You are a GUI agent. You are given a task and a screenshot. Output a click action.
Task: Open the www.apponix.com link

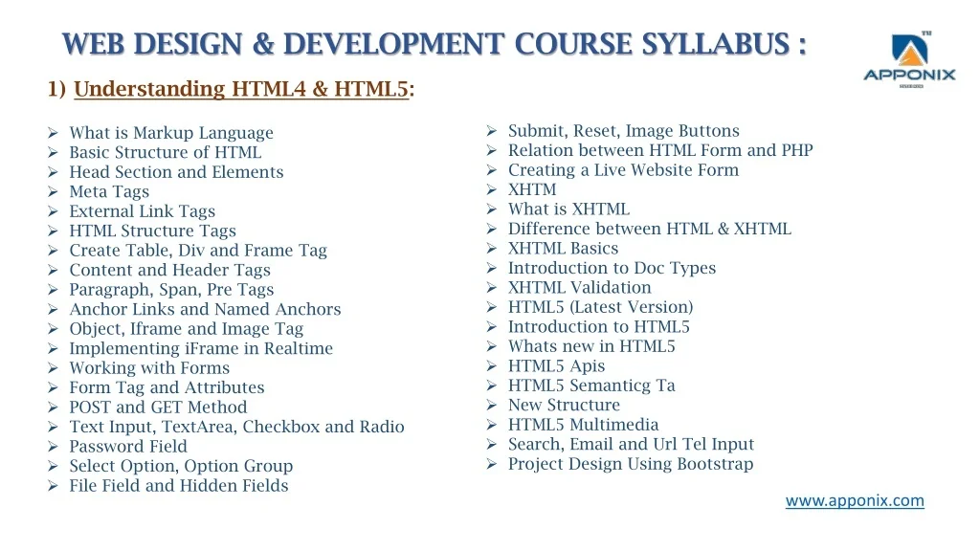(855, 500)
